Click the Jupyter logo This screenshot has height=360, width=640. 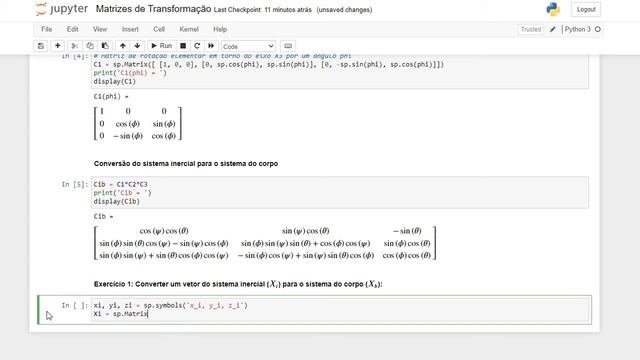tap(62, 9)
